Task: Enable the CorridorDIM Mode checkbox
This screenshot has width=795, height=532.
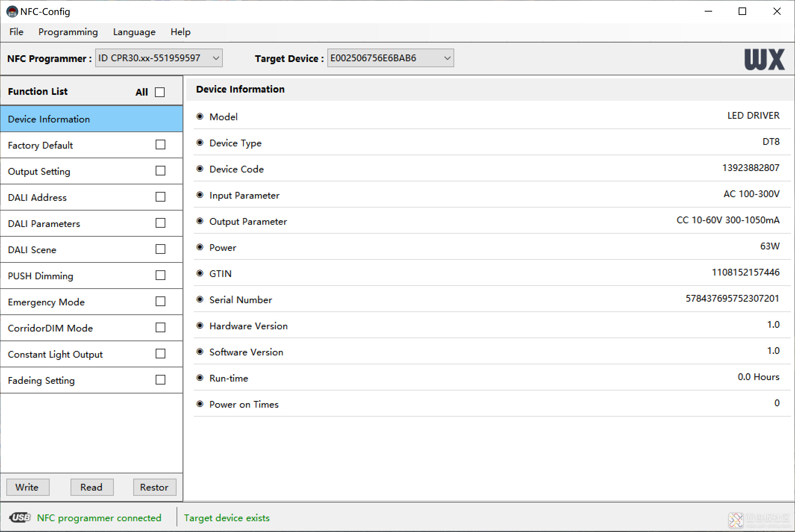Action: (160, 327)
